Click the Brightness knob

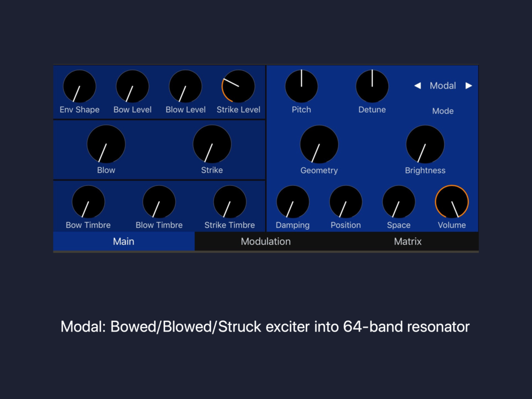pos(425,144)
